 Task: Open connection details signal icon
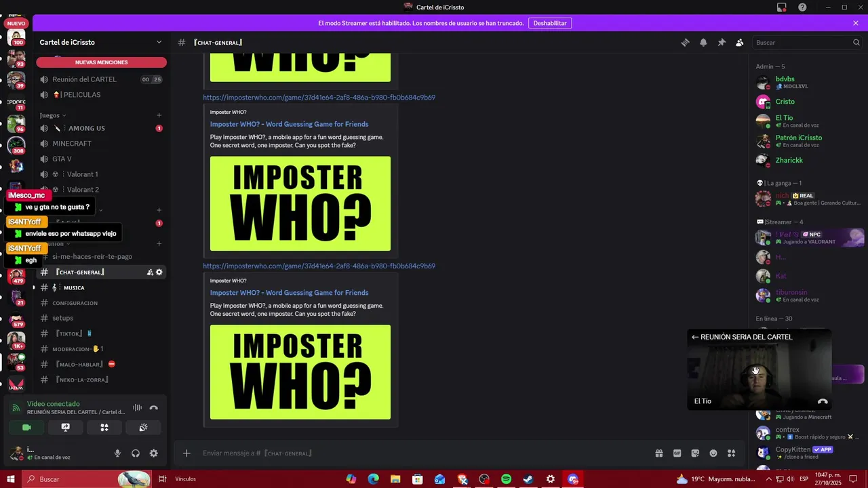point(16,408)
